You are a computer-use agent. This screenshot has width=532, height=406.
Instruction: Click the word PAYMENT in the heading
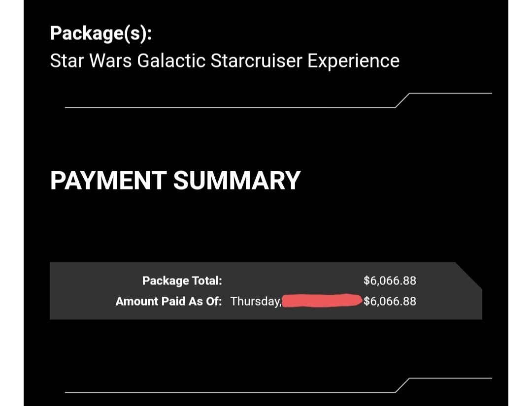(x=108, y=180)
